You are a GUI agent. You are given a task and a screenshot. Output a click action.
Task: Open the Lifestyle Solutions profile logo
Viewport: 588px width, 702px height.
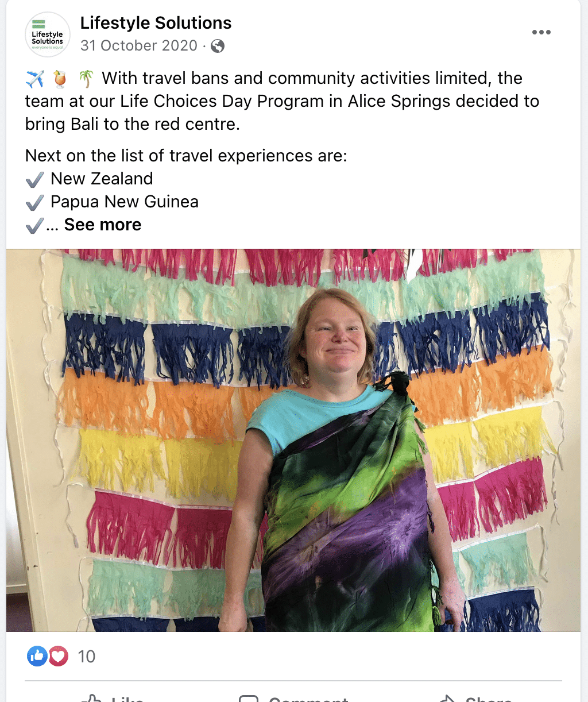tap(48, 35)
